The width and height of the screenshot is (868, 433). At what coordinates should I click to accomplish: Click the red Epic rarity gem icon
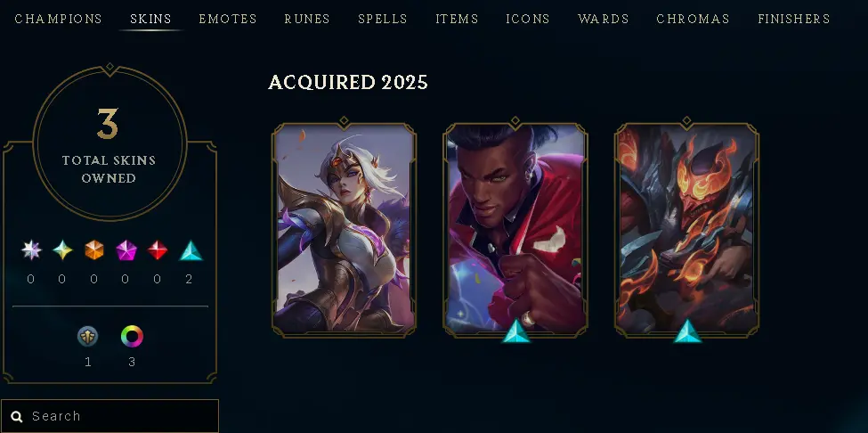(x=158, y=250)
